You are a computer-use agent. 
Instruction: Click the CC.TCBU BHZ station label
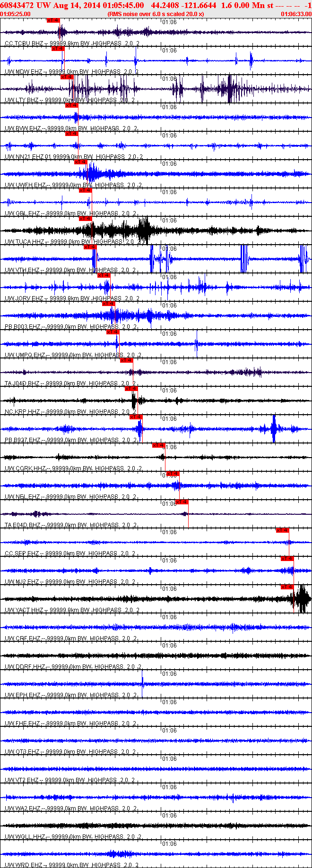pos(24,43)
